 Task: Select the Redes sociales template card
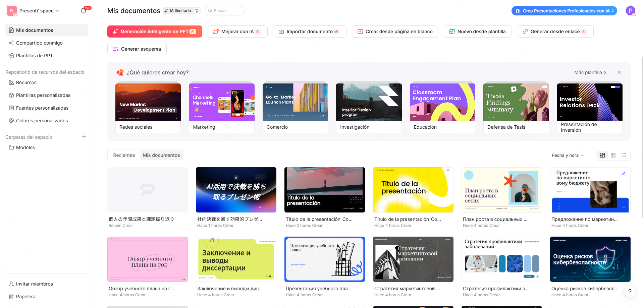click(x=148, y=108)
